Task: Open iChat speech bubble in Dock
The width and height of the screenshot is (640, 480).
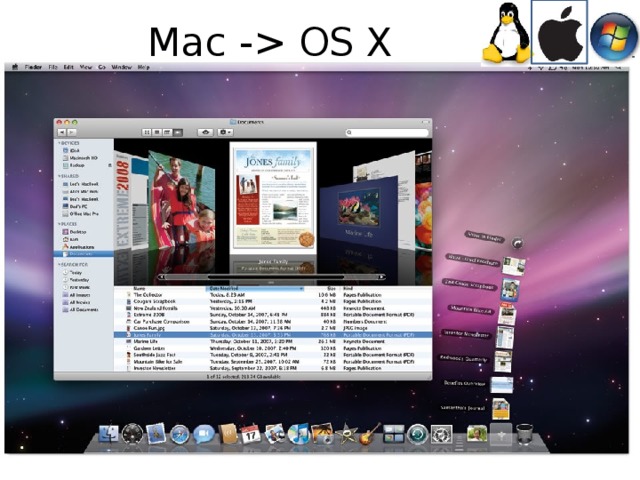Action: [x=204, y=434]
